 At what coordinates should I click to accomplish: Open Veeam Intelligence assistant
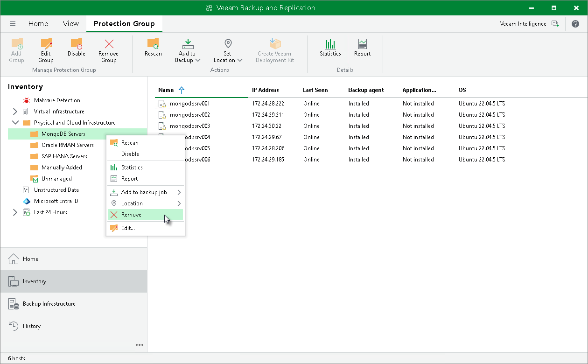[x=529, y=24]
